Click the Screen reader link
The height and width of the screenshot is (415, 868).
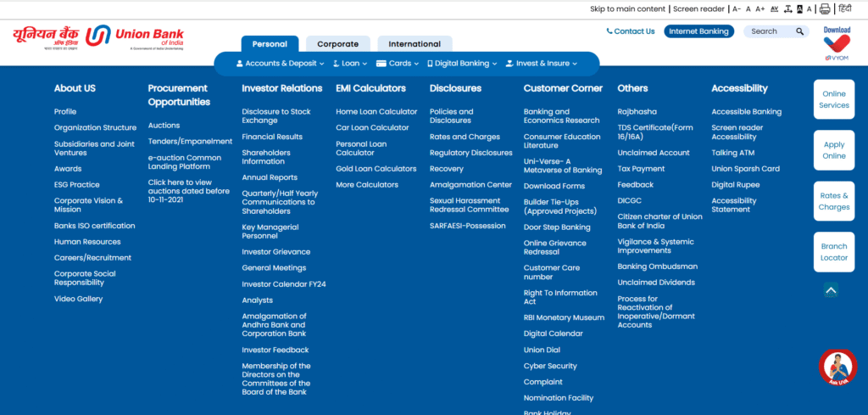(x=698, y=8)
